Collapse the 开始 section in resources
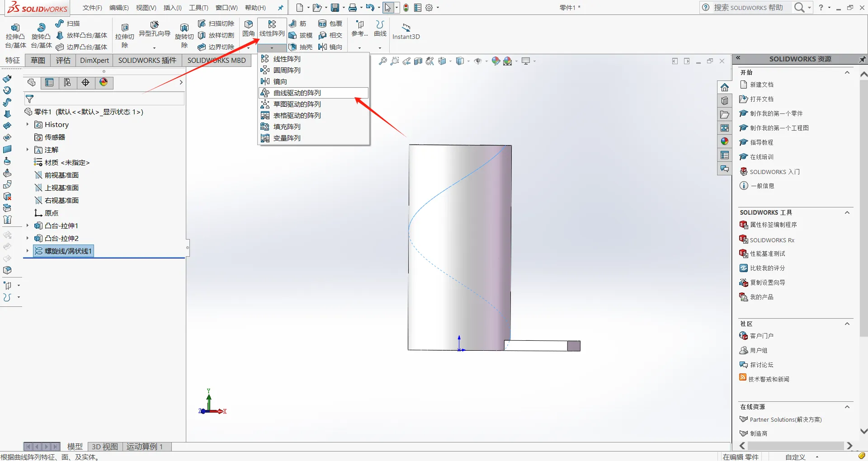The height and width of the screenshot is (461, 868). pyautogui.click(x=847, y=72)
